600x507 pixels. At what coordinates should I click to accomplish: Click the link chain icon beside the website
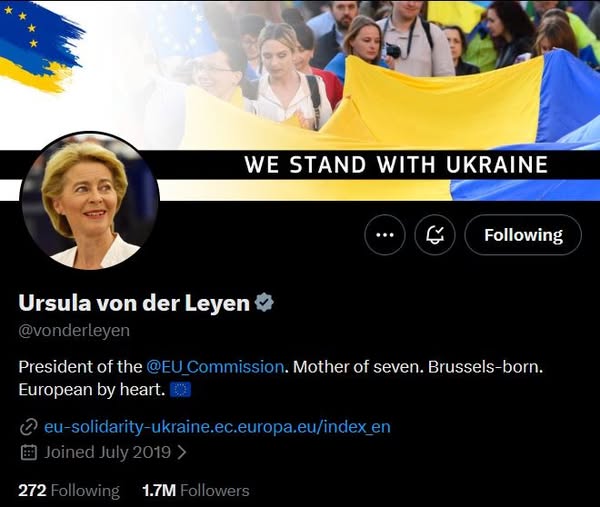[x=28, y=427]
